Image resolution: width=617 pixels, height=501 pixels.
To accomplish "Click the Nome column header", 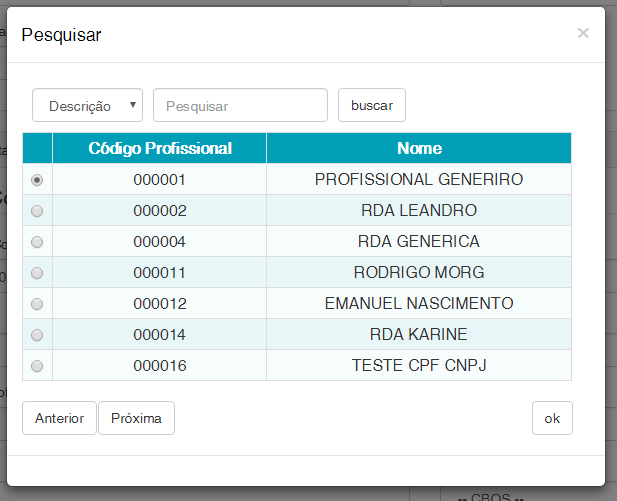I will 419,148.
